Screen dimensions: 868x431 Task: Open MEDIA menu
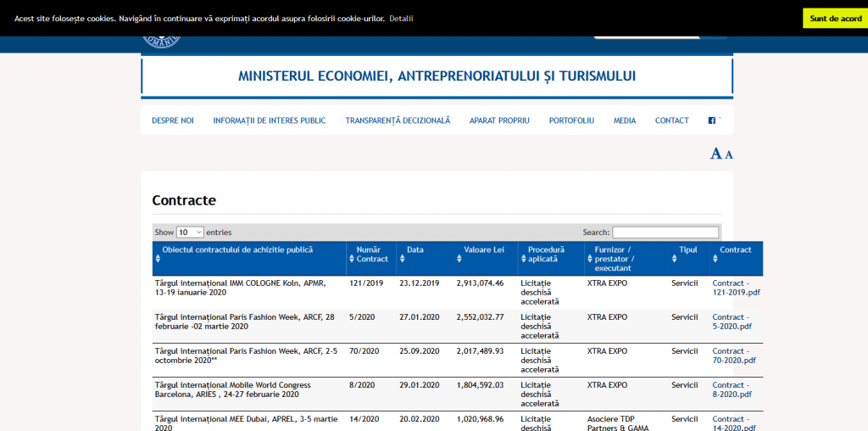tap(625, 120)
